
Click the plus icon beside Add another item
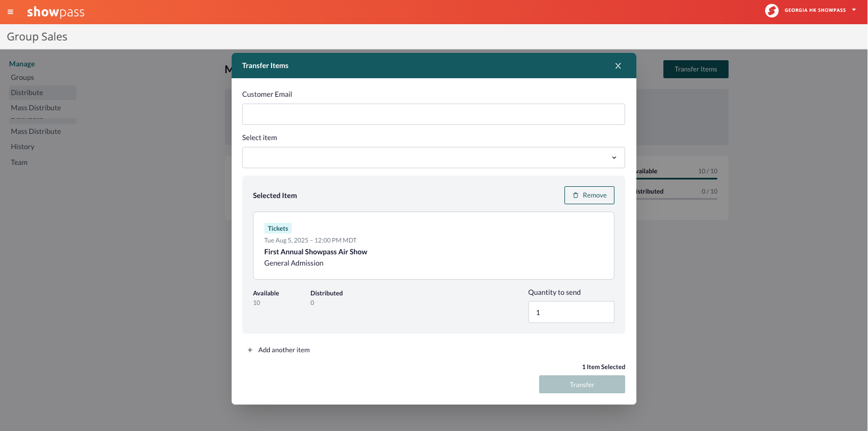pos(250,350)
